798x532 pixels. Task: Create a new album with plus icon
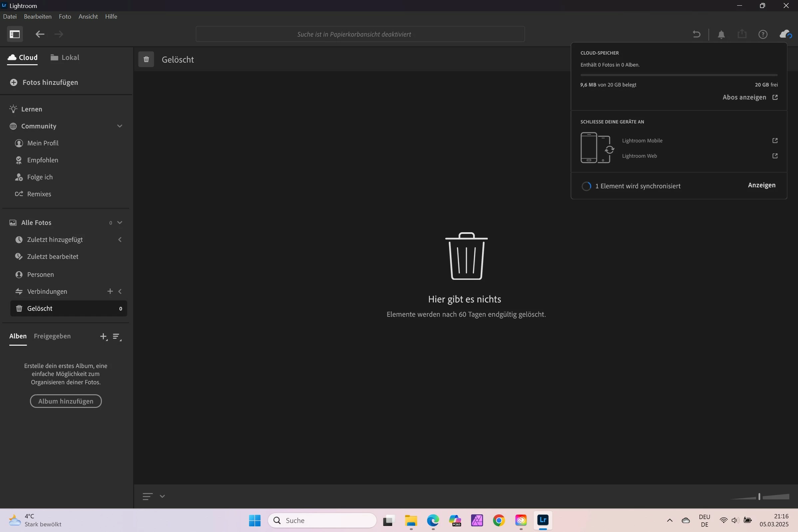[103, 336]
